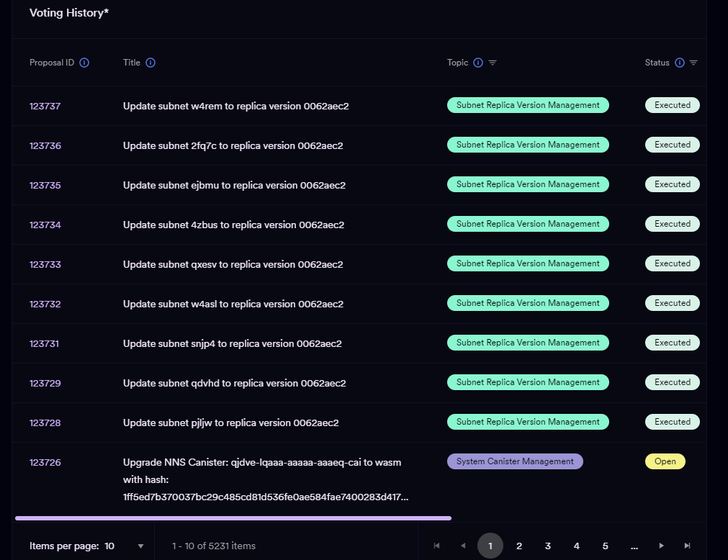Screen dimensions: 728x560
Task: Click the purple horizontal scrollbar
Action: (x=233, y=518)
